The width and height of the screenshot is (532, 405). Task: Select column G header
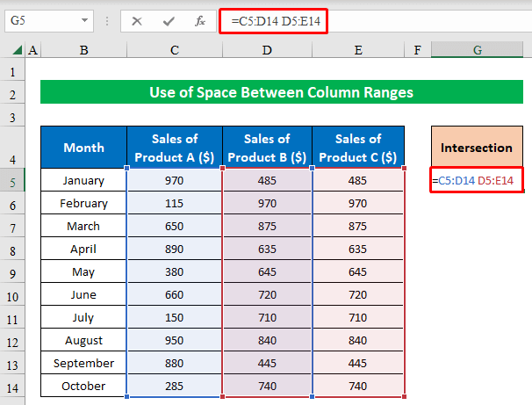pos(478,51)
